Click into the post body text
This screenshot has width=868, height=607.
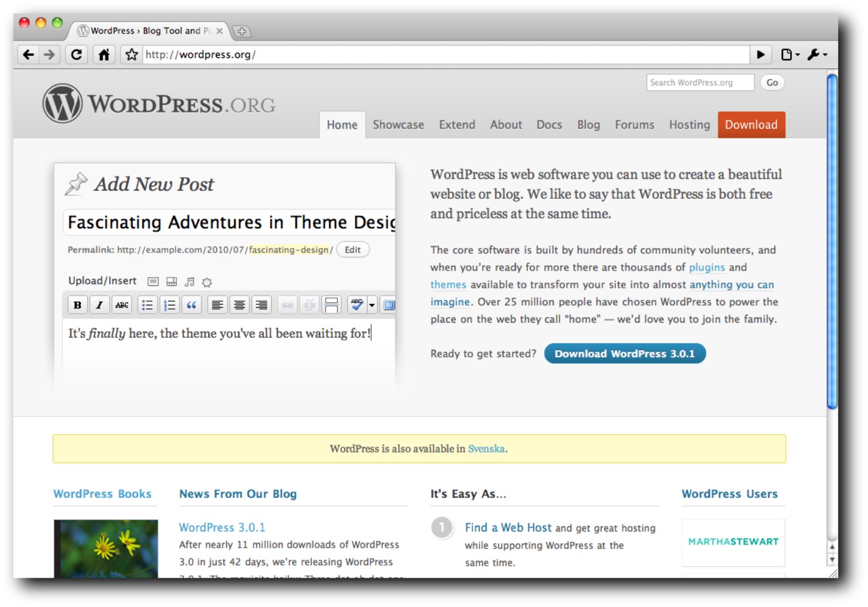pyautogui.click(x=220, y=333)
